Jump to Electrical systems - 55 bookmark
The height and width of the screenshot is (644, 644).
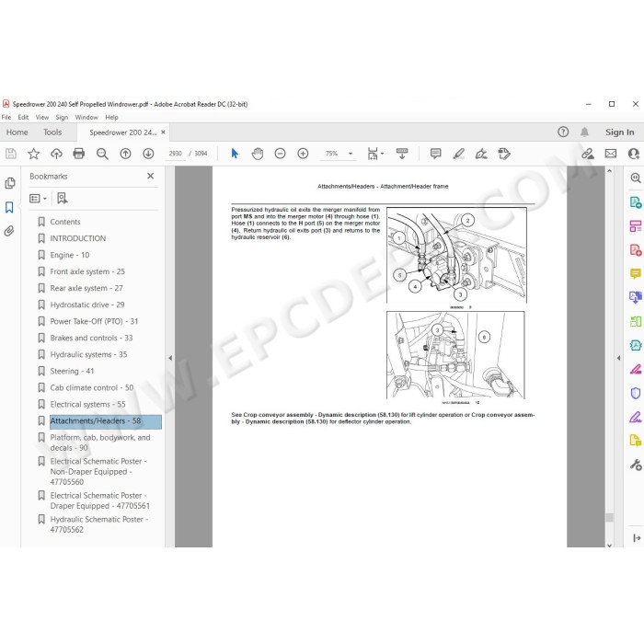(x=88, y=404)
